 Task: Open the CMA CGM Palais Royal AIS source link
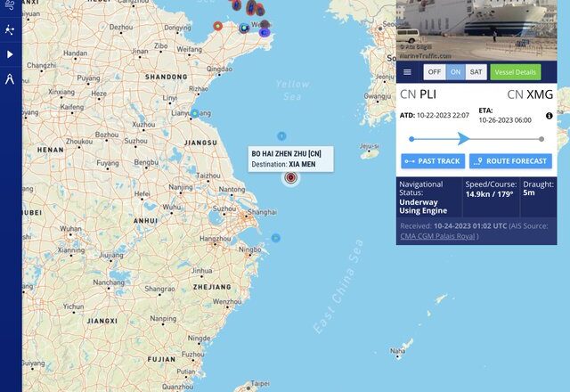pyautogui.click(x=437, y=236)
